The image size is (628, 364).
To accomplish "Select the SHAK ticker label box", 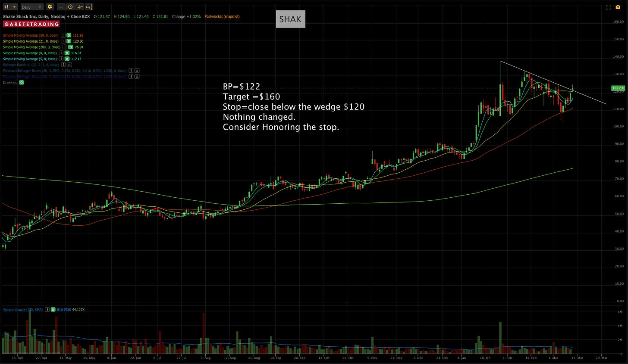I will pos(290,19).
